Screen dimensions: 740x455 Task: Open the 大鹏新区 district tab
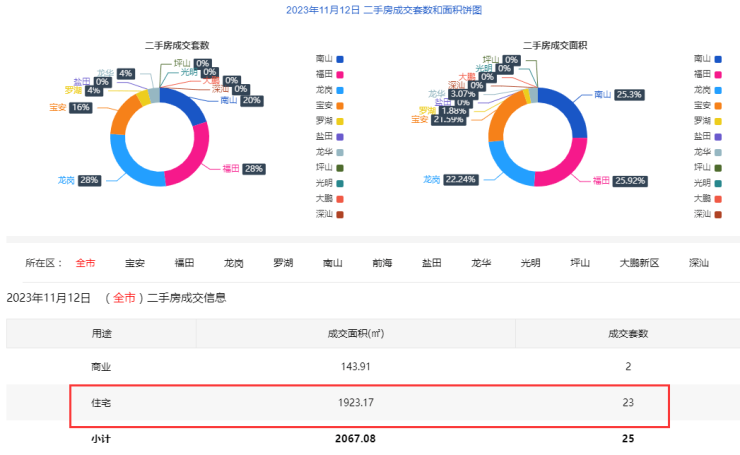point(639,263)
